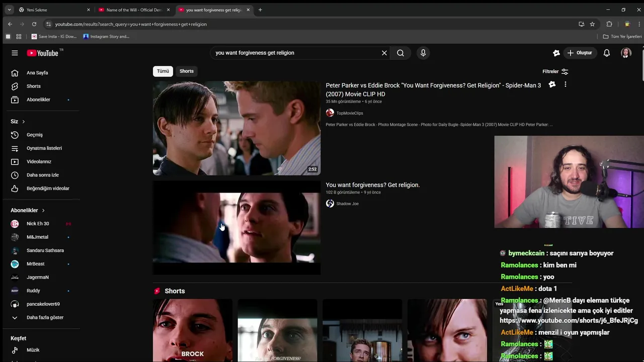The height and width of the screenshot is (362, 644).
Task: Open the Shadow Joe channel name
Action: [348, 204]
